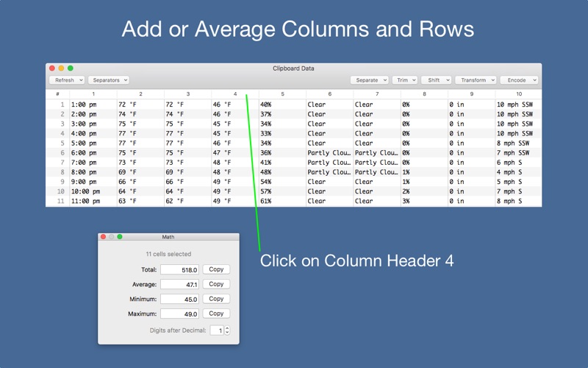Image resolution: width=588 pixels, height=368 pixels.
Task: Minimize the Clipboard Data window
Action: coord(61,68)
